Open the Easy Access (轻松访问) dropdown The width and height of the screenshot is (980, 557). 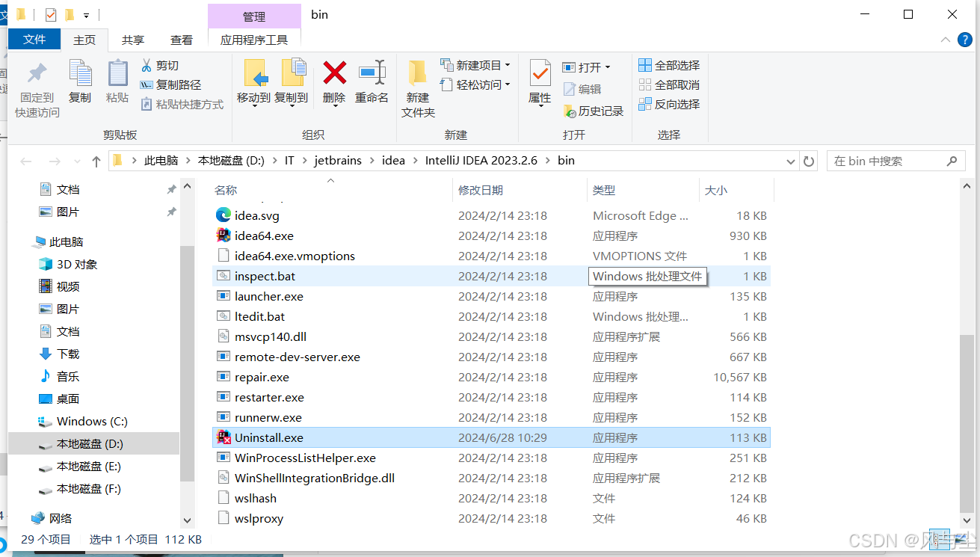(475, 84)
